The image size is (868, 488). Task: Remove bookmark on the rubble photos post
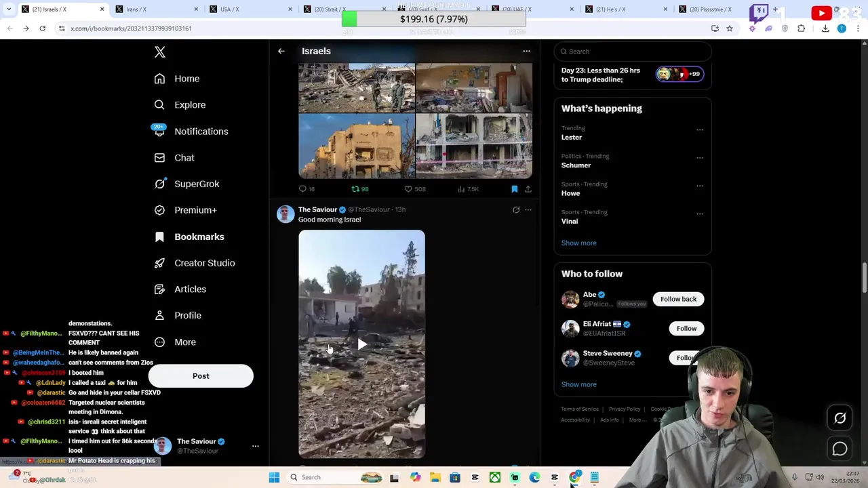(514, 189)
